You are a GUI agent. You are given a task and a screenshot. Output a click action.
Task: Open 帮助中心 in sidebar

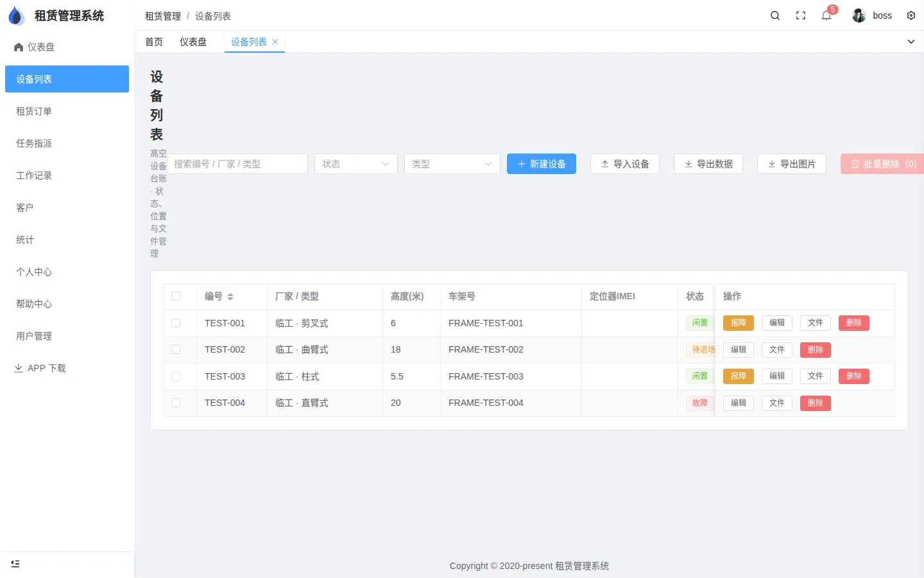coord(67,304)
